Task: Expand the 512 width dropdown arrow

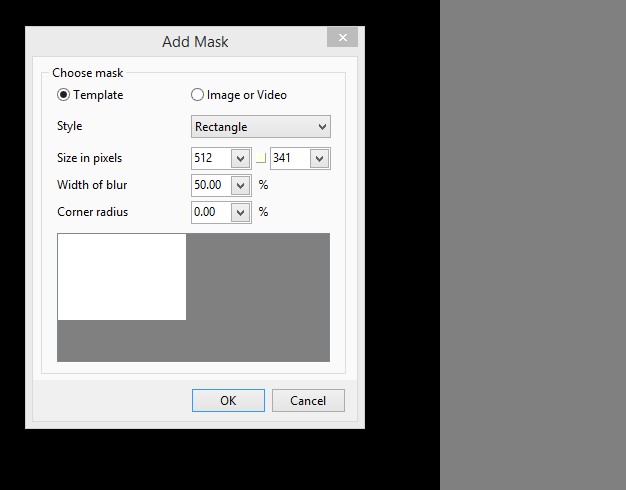Action: click(x=240, y=159)
